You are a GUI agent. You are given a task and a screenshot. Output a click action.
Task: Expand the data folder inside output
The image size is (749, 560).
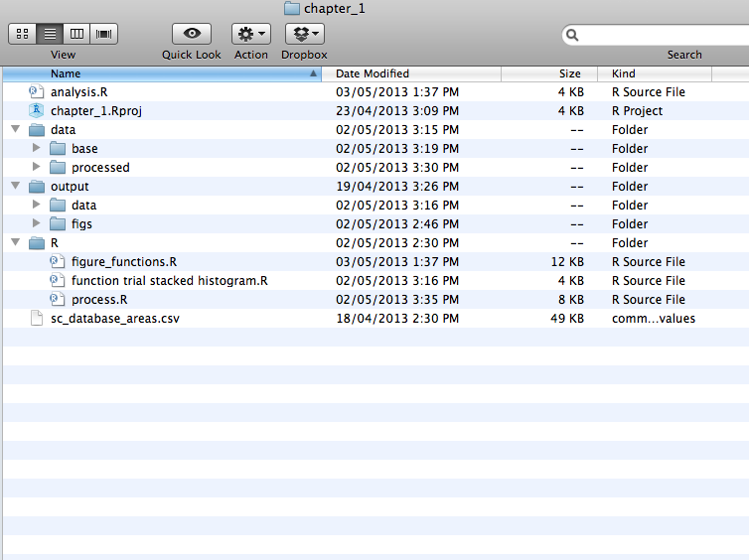(x=37, y=205)
